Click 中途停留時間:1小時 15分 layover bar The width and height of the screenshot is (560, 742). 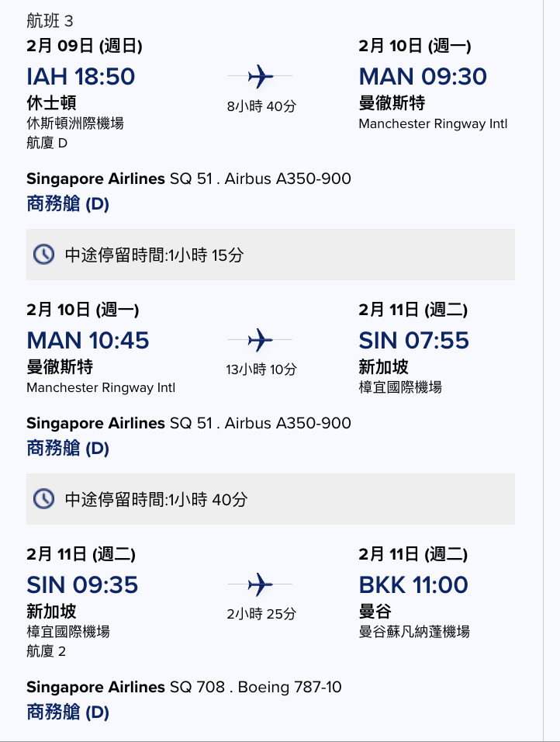[x=271, y=255]
